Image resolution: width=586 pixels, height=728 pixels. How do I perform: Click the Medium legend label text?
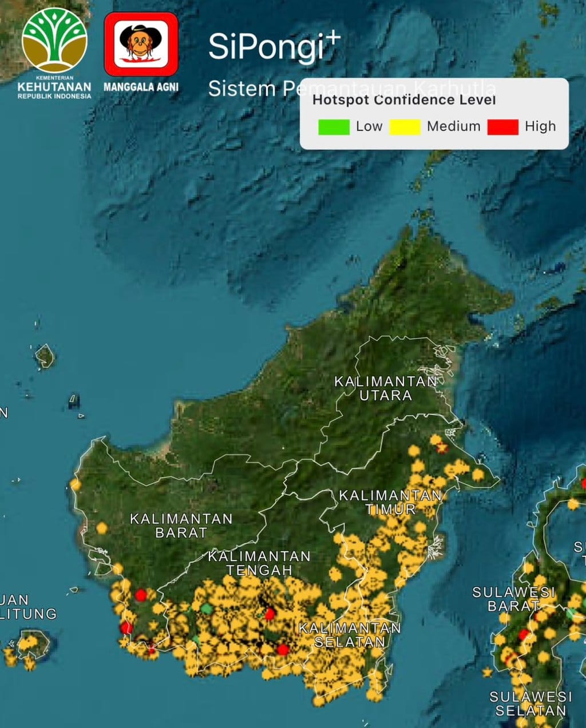coord(454,126)
